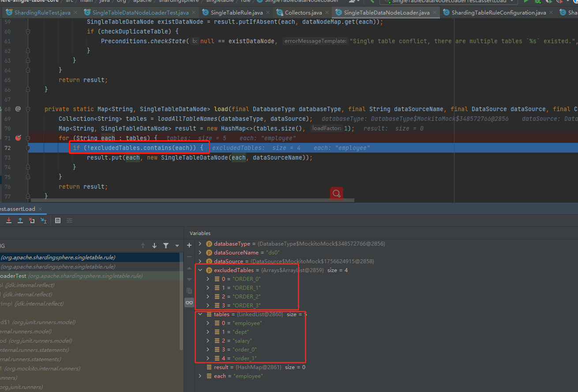This screenshot has width=578, height=392.
Task: Toggle the filter funnel in Variables toolbar
Action: coord(166,245)
